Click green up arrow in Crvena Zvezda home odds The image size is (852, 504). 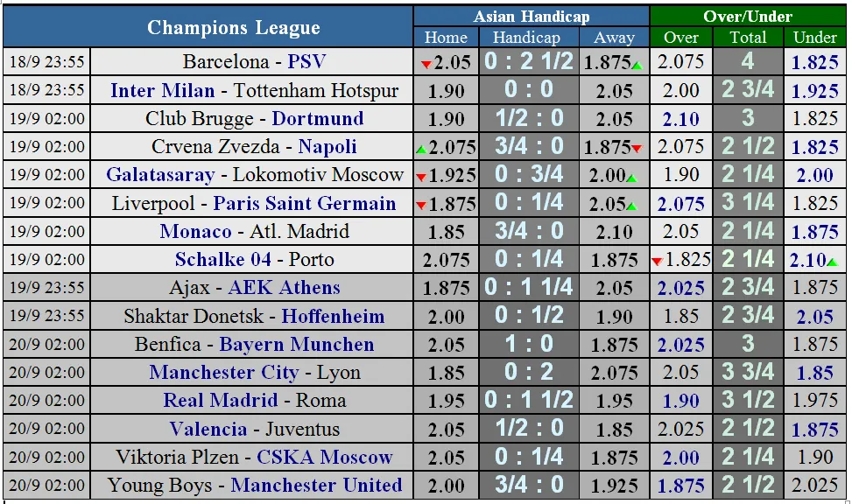[x=421, y=149]
